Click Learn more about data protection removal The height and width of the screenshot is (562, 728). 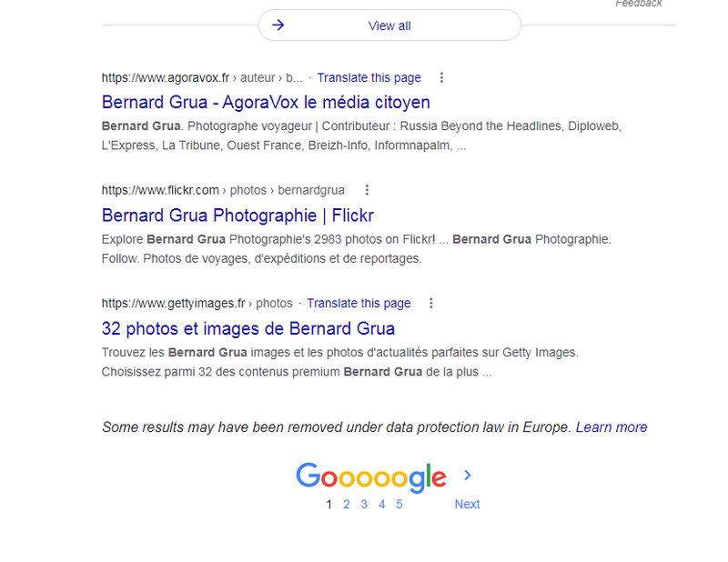pos(612,427)
